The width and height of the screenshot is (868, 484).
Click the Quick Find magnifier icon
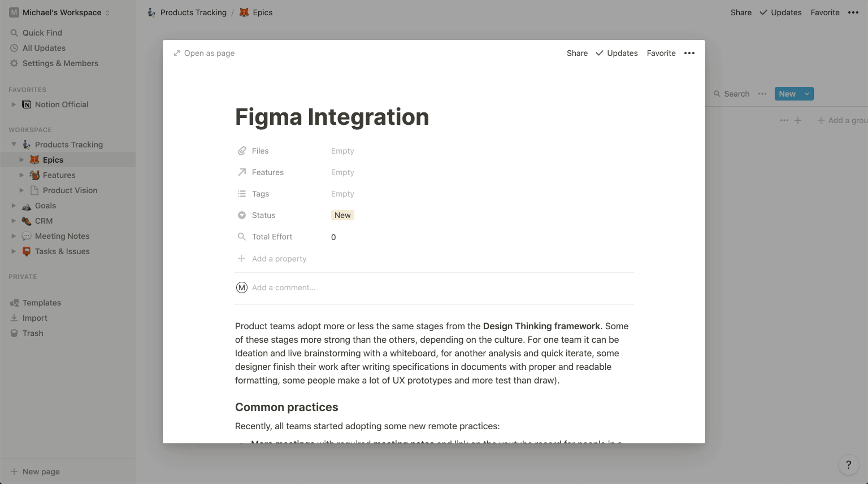[x=14, y=32]
